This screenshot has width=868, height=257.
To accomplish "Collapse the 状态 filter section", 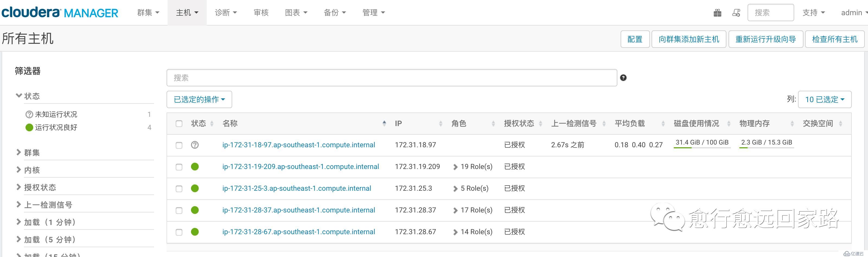I will (28, 96).
